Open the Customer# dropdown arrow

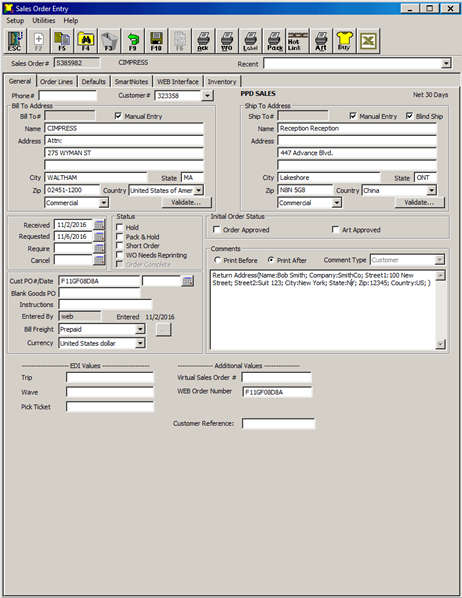point(207,95)
